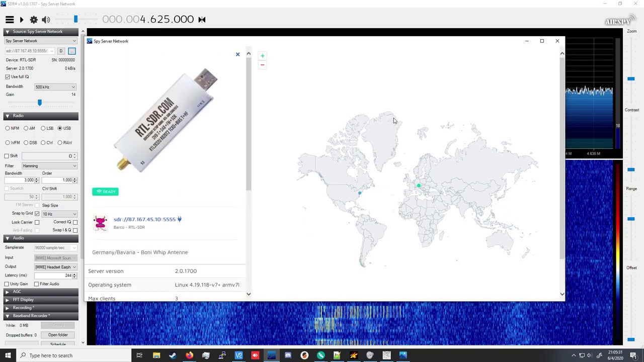Click the RTL-SDR dongle image

pos(166,120)
